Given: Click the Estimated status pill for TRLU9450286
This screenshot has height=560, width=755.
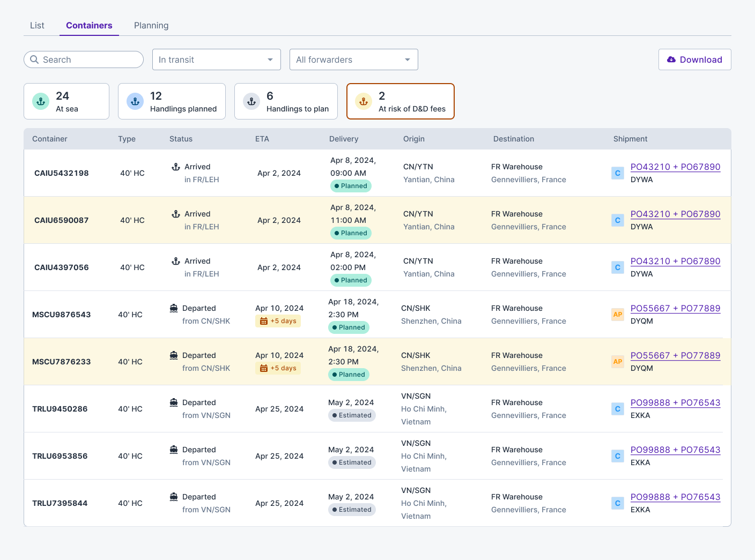Looking at the screenshot, I should tap(352, 415).
